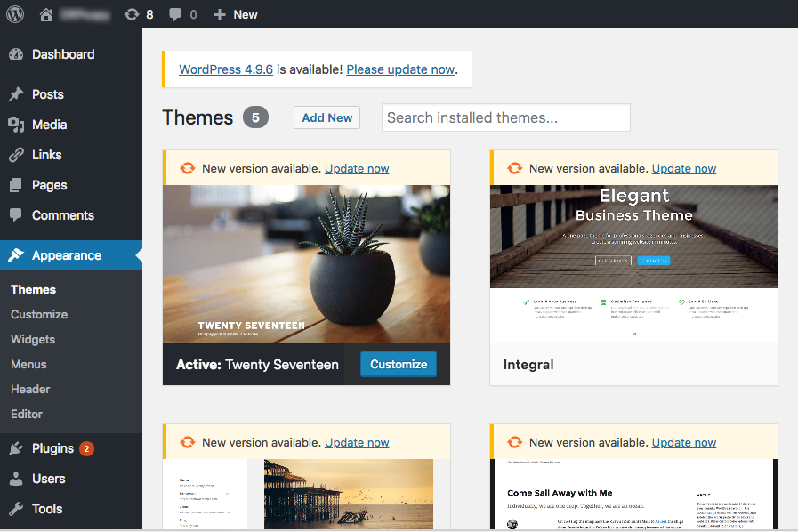The image size is (798, 532).
Task: Click Search installed themes field
Action: click(x=506, y=117)
